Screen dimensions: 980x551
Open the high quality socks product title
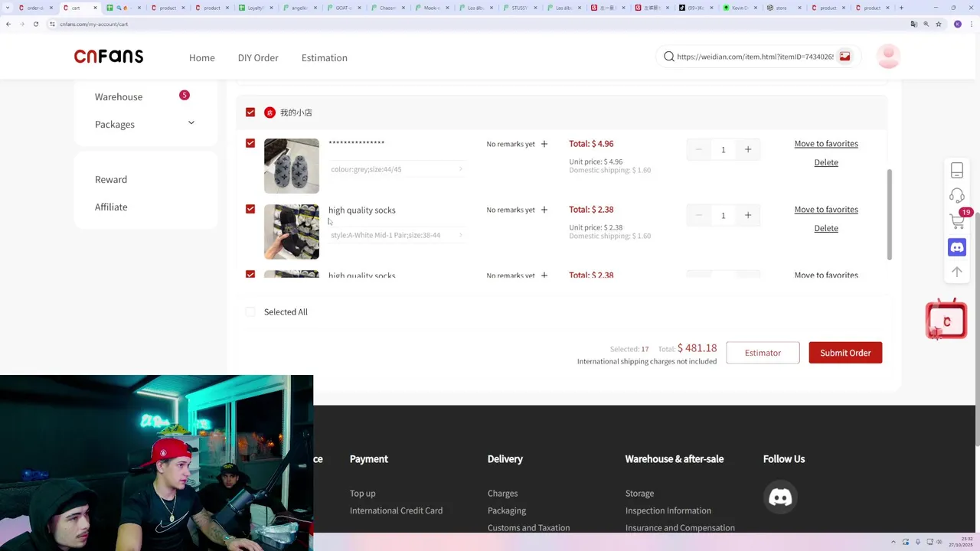tap(362, 210)
